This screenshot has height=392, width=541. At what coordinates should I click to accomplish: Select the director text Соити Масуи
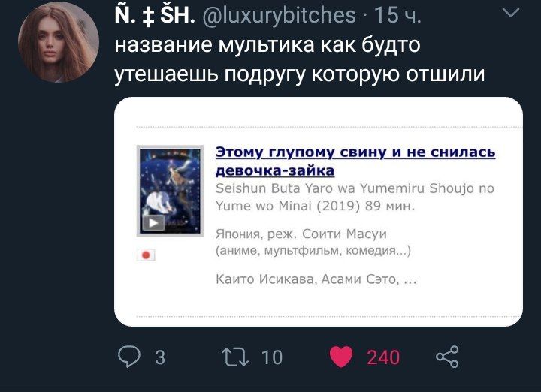344,234
